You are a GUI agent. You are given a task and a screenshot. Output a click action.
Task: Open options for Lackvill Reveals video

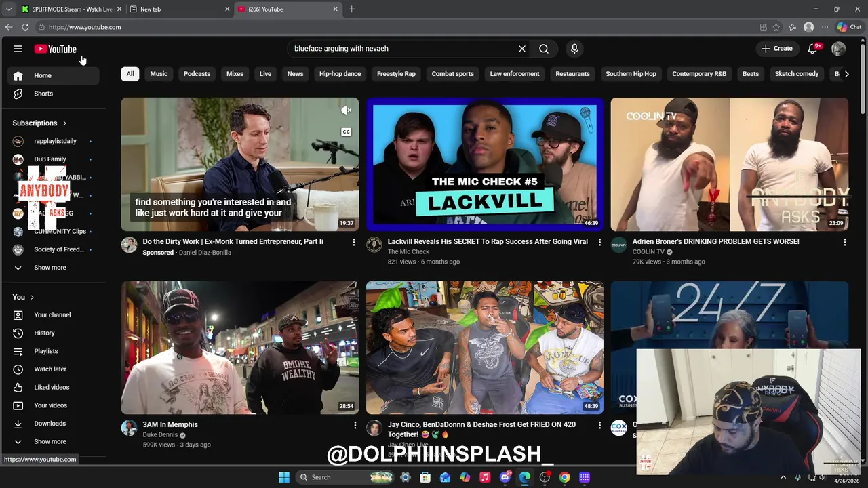click(599, 242)
